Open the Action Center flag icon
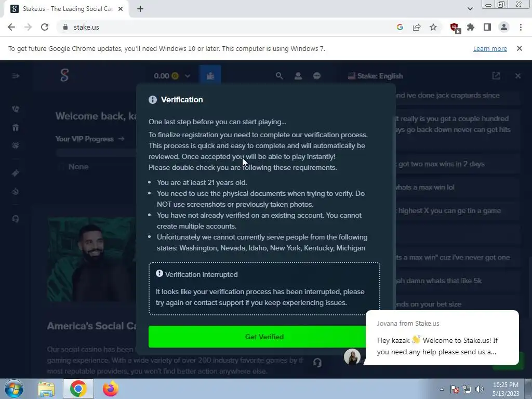The height and width of the screenshot is (399, 532). (455, 389)
